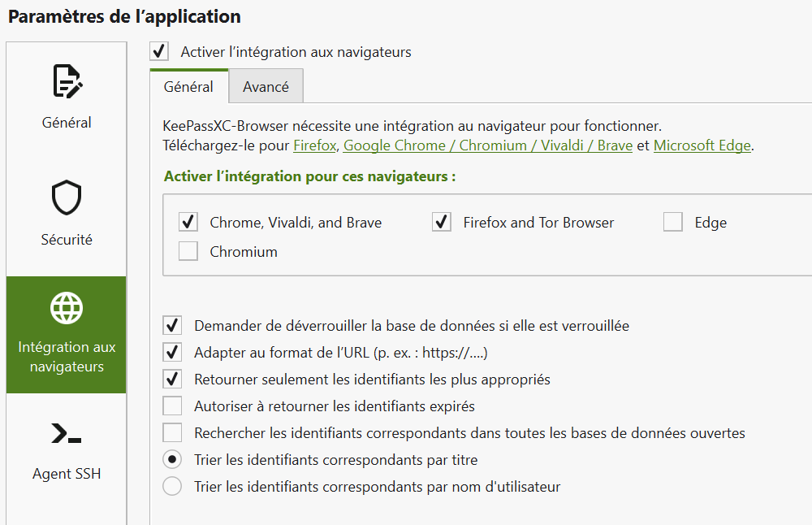812x525 pixels.
Task: Select Agent SSH label in sidebar
Action: pyautogui.click(x=67, y=474)
